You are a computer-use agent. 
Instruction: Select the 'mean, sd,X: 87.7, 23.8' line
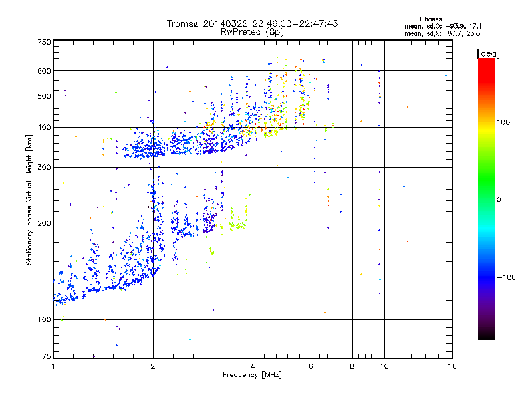pos(442,33)
